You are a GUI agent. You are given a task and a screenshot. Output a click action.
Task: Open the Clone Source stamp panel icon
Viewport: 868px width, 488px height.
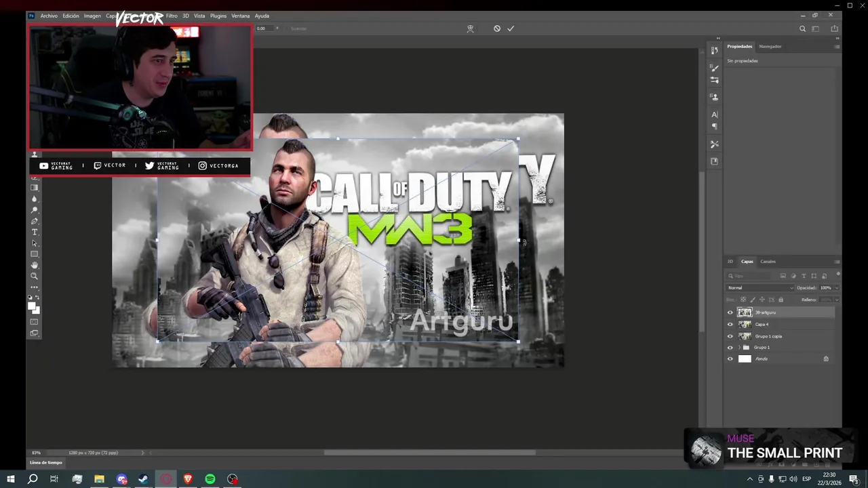tap(714, 97)
